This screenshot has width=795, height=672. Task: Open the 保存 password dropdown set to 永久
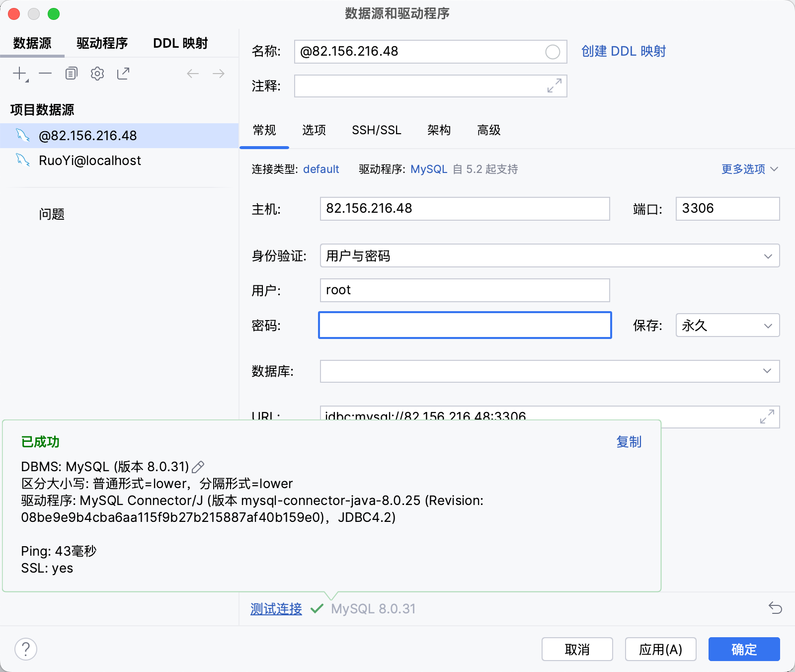tap(727, 326)
